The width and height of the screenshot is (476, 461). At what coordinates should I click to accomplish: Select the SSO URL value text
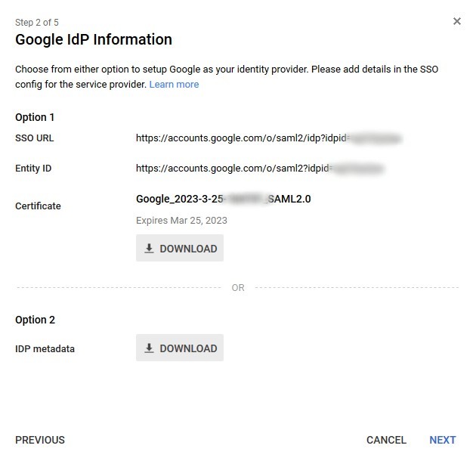(269, 138)
